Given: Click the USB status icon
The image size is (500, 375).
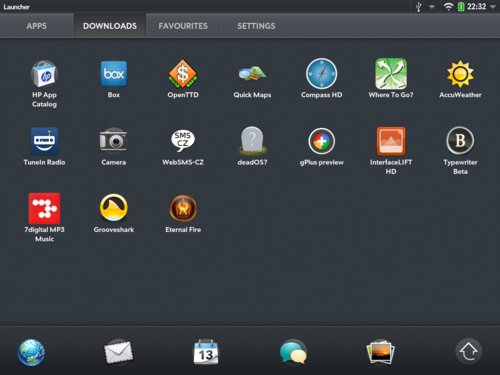Looking at the screenshot, I should click(419, 7).
